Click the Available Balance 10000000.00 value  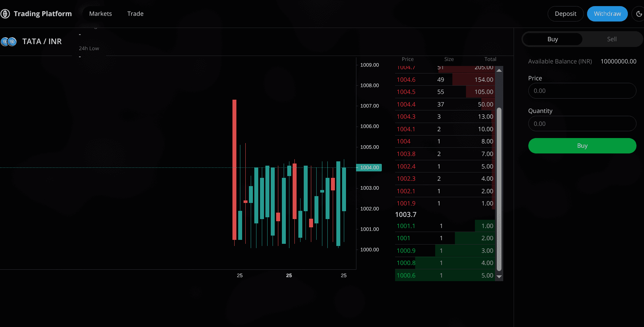[x=619, y=61]
